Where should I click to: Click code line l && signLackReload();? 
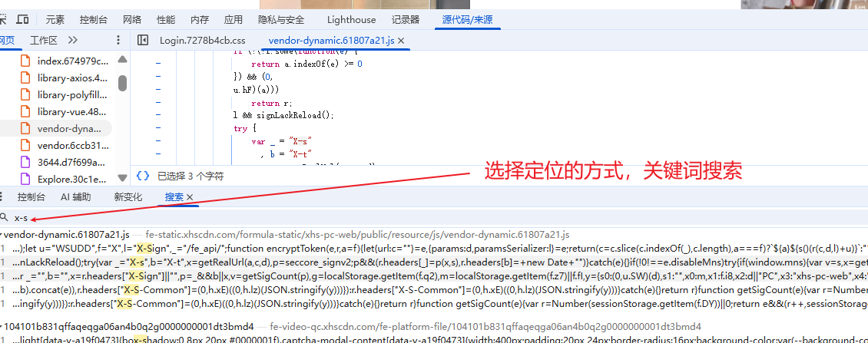click(284, 115)
